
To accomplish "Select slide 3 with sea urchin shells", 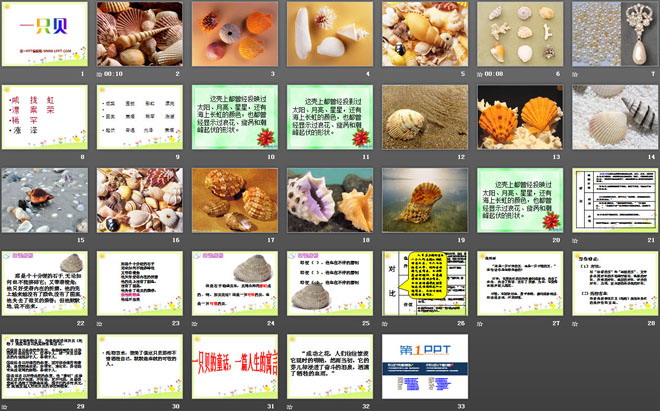I will [234, 33].
